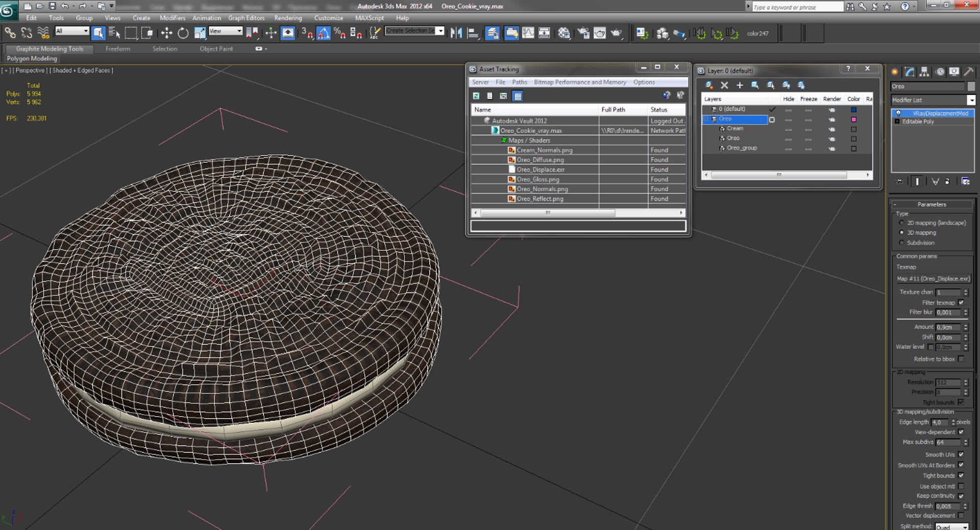Enable Relative to bbox checkbox

click(x=961, y=359)
